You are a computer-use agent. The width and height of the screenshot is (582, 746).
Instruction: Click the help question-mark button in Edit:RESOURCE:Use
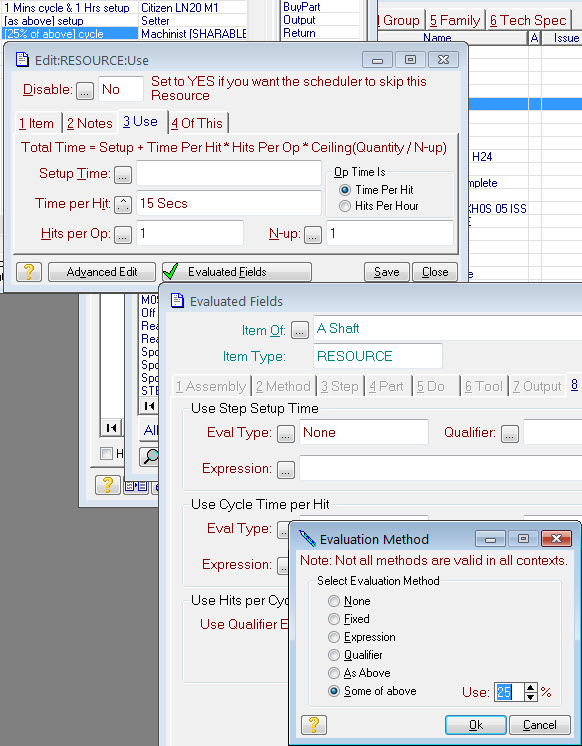click(29, 272)
